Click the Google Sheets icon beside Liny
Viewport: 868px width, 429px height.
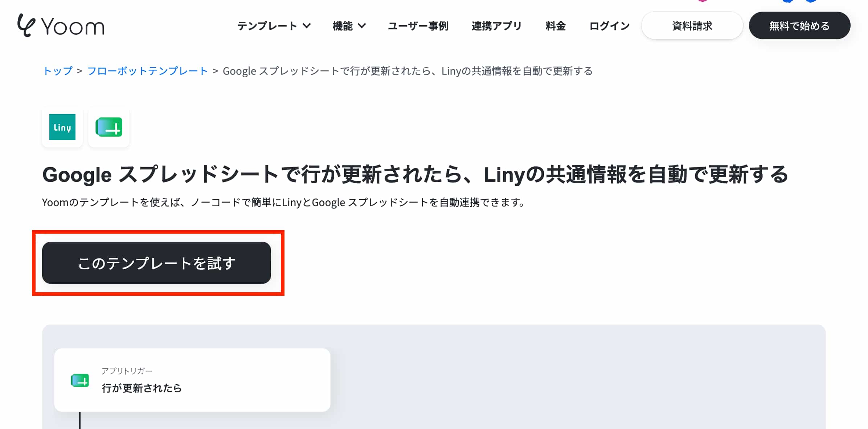pos(109,127)
